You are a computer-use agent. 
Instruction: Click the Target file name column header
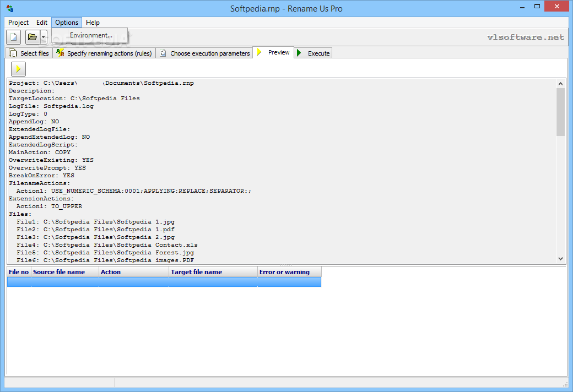pos(213,272)
